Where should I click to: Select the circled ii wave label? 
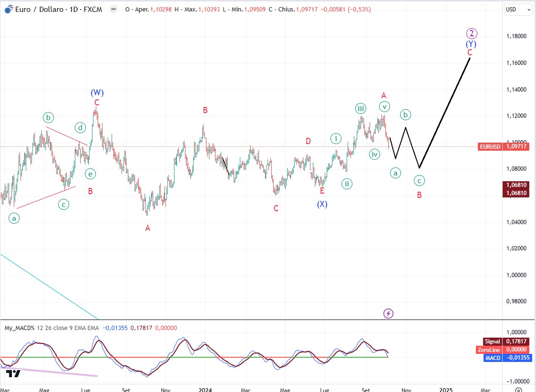point(347,184)
